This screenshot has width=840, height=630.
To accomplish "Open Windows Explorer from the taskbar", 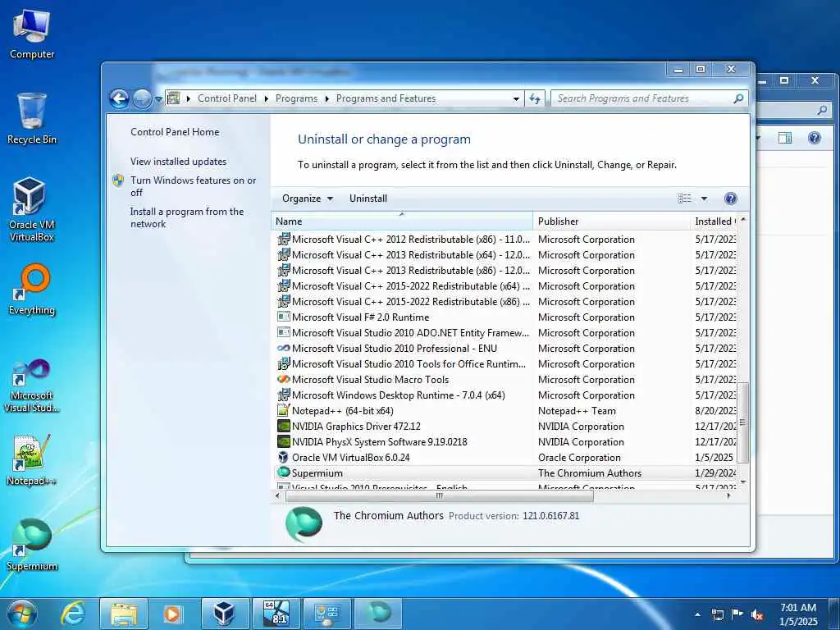I will (x=124, y=614).
